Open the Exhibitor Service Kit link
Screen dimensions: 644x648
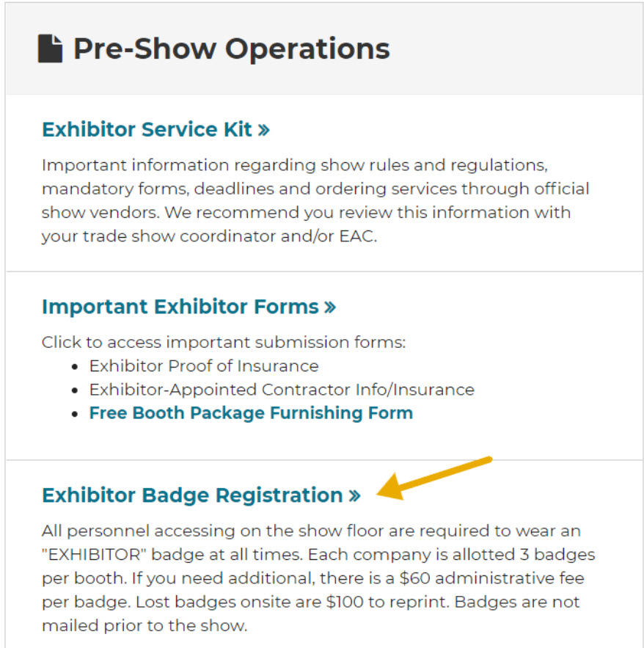pyautogui.click(x=147, y=129)
